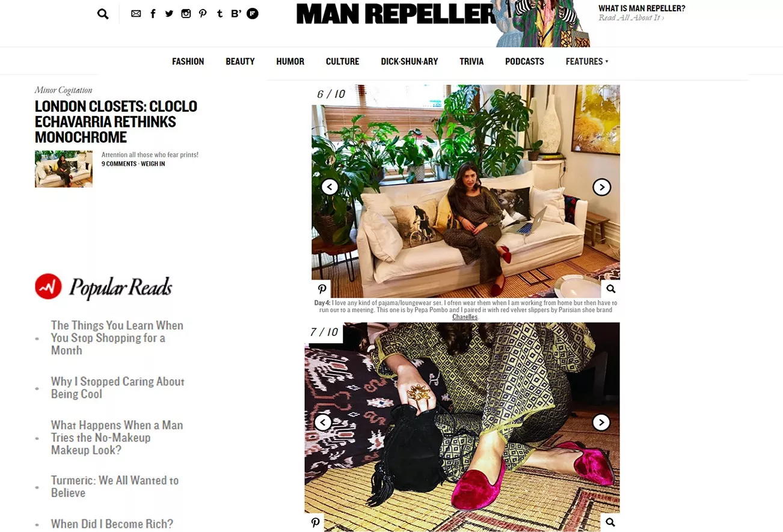Open the search magnifier in the header
This screenshot has width=783, height=532.
coord(103,14)
